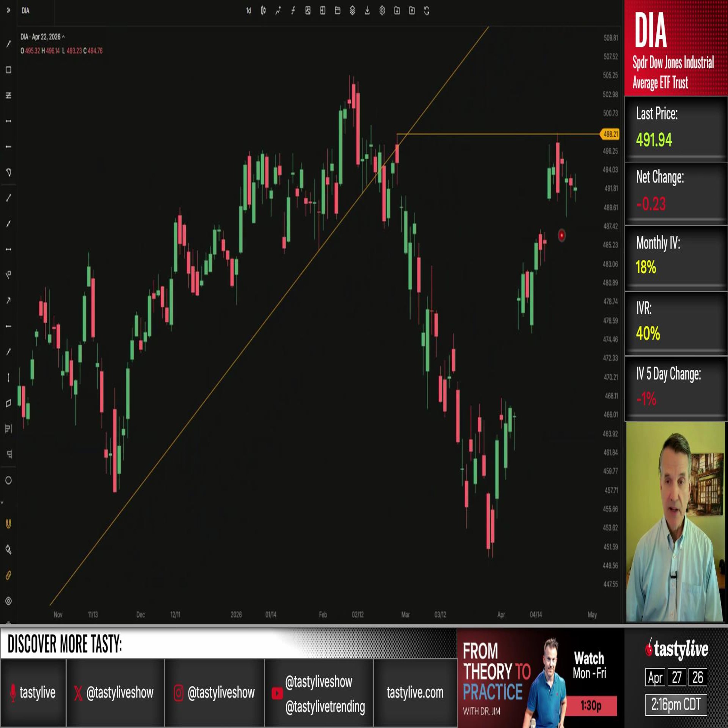Click the close value C 494.76

(x=93, y=51)
